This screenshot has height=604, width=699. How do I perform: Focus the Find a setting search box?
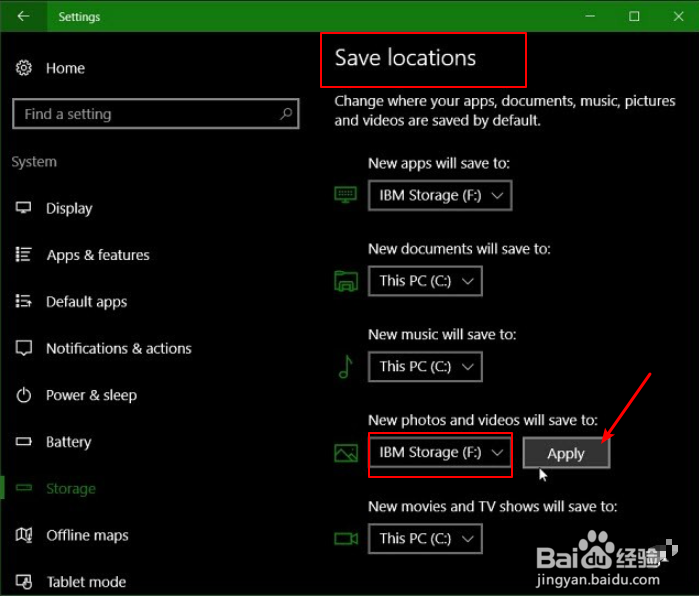pos(156,114)
